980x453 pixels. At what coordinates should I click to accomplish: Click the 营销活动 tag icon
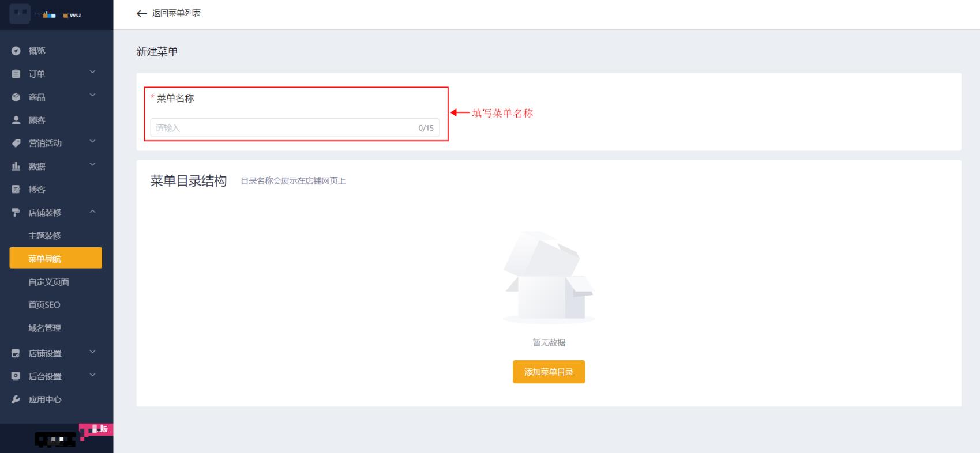click(x=16, y=144)
